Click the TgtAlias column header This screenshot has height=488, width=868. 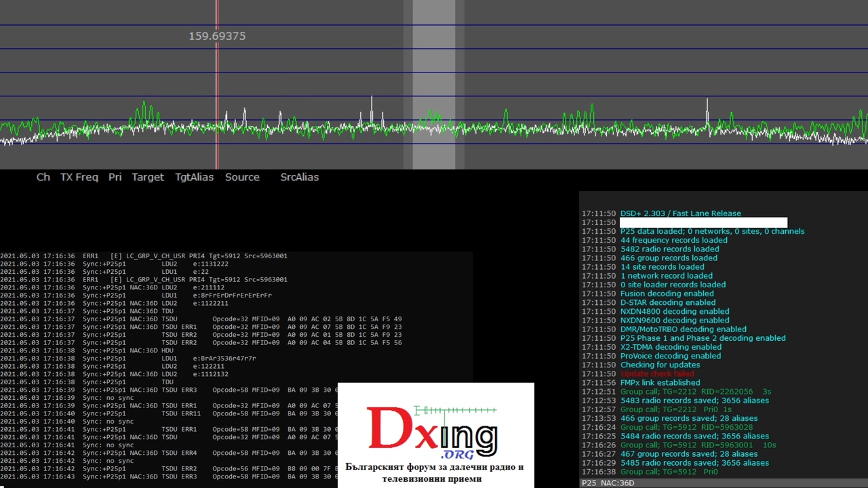pos(195,177)
